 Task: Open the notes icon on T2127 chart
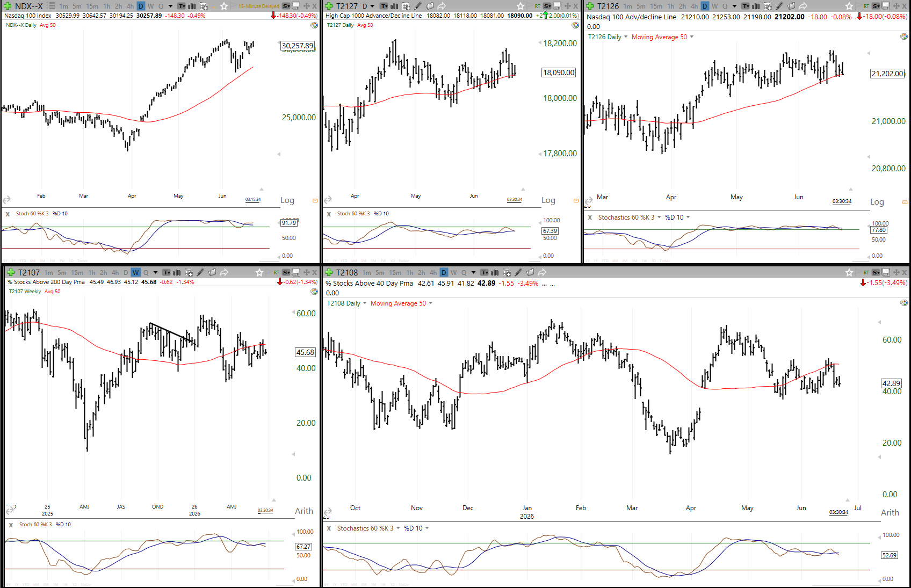(x=430, y=6)
